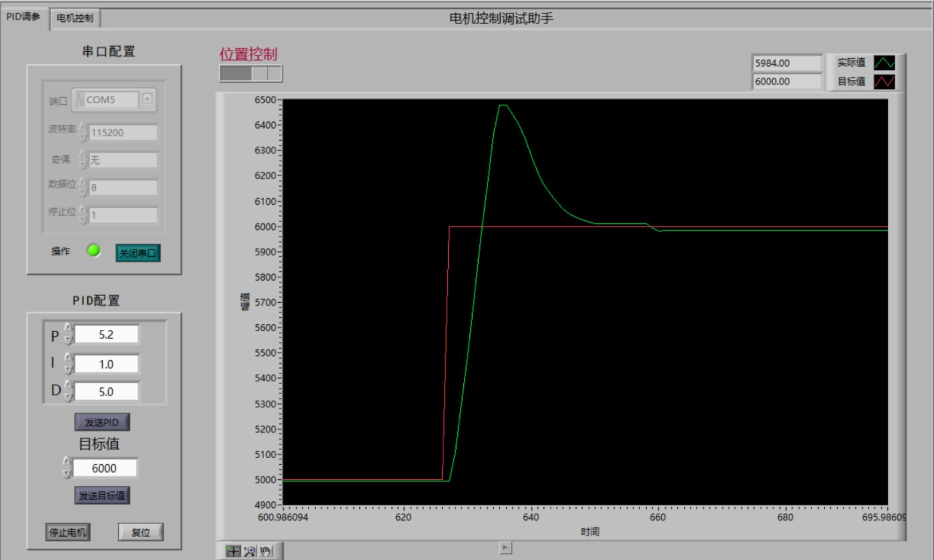The image size is (934, 560).
Task: Click the 5984.00 actual value display
Action: pos(787,63)
